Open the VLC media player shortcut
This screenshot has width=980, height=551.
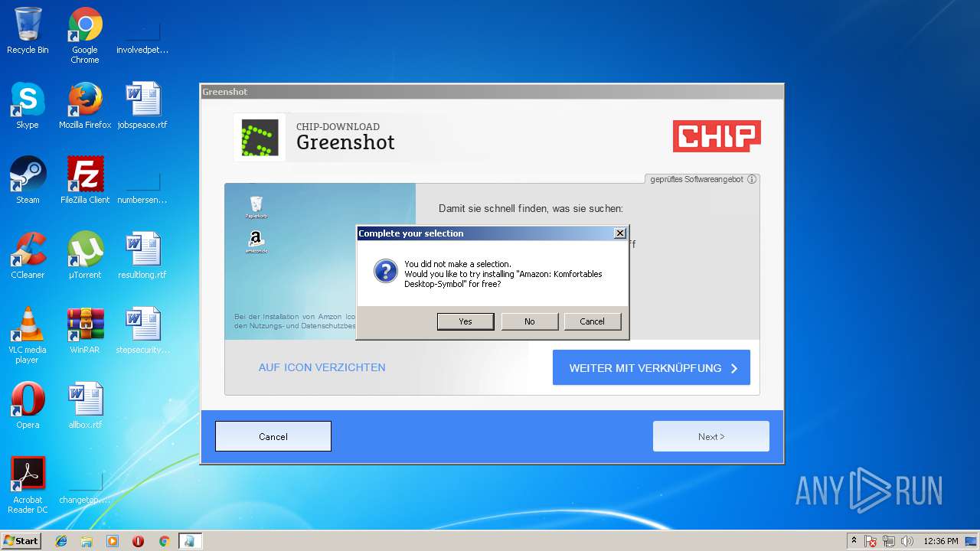28,335
